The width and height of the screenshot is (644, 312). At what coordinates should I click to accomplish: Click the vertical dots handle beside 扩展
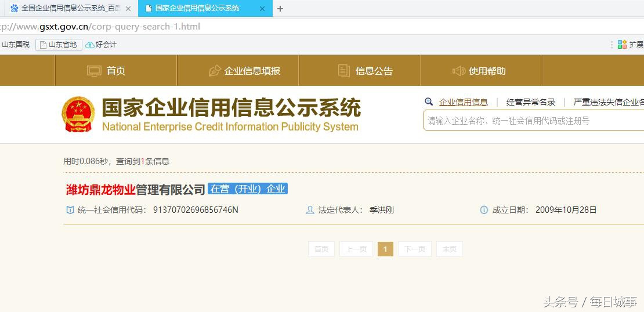click(612, 44)
